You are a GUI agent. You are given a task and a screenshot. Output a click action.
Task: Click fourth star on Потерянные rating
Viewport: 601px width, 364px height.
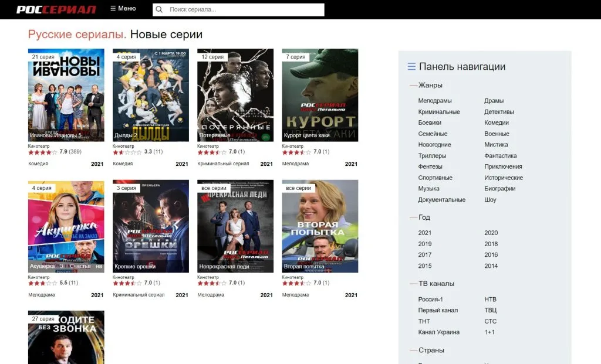click(x=218, y=151)
